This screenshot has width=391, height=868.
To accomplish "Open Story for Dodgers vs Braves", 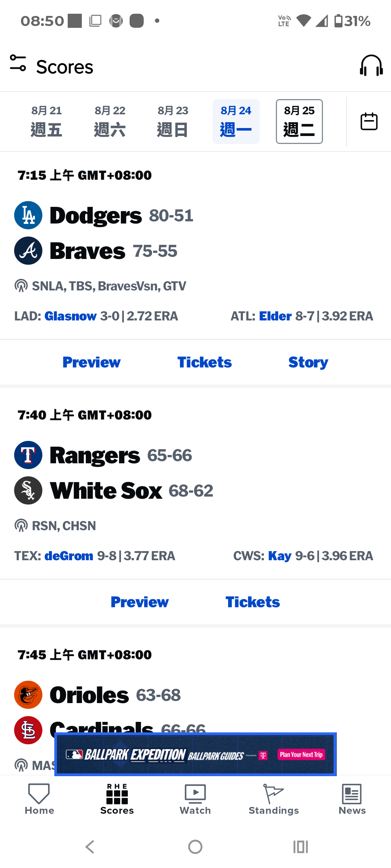I will [308, 362].
